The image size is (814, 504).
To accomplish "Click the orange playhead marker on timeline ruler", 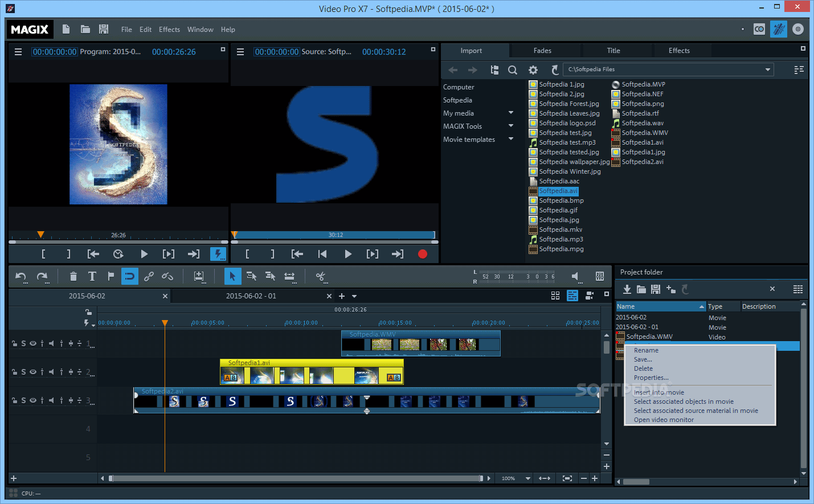I will (x=165, y=323).
